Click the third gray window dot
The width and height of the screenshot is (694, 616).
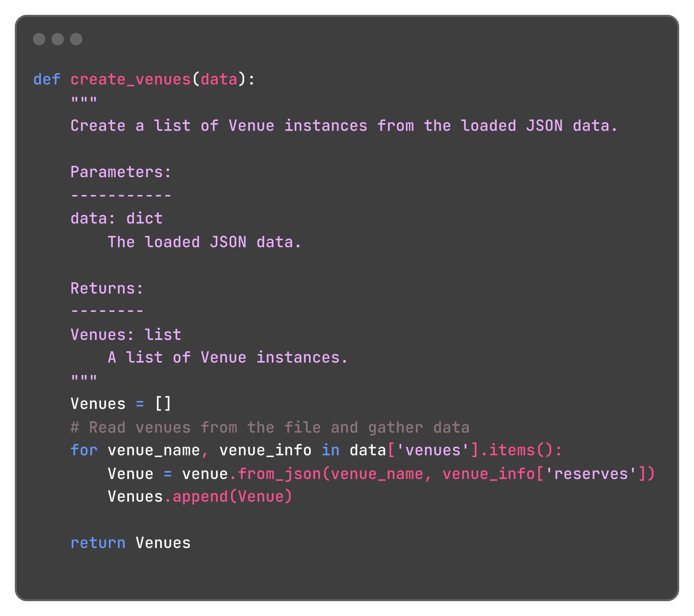pos(76,39)
